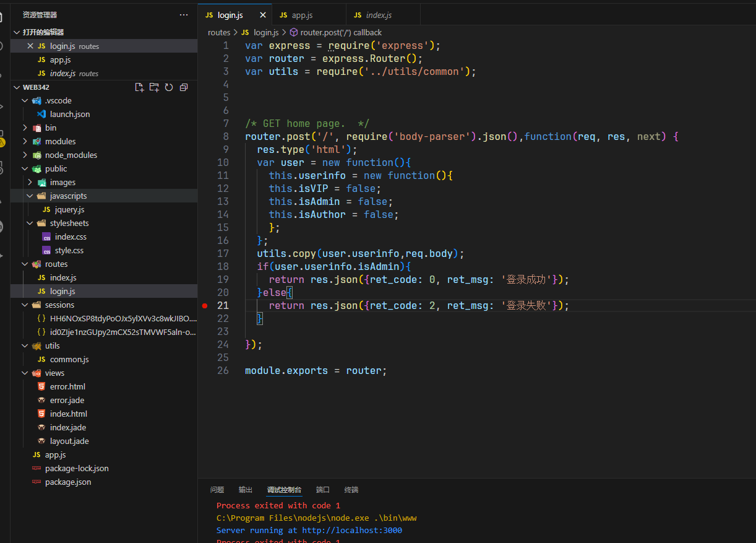Remove the breakpoint on line 21

point(205,306)
